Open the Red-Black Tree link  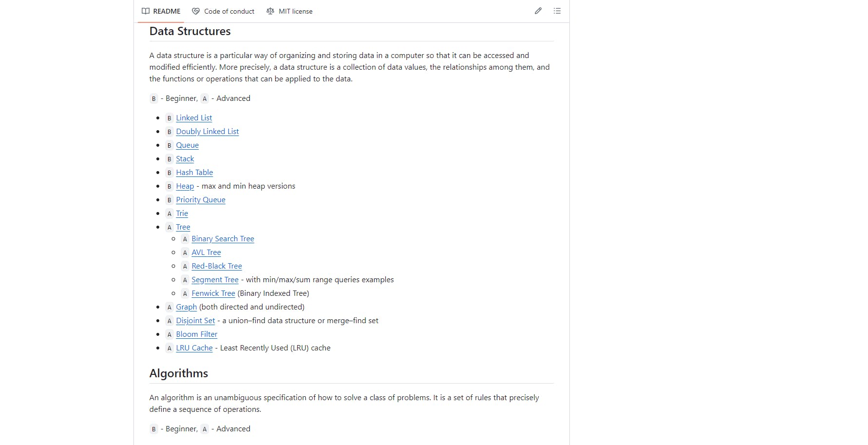click(x=217, y=266)
